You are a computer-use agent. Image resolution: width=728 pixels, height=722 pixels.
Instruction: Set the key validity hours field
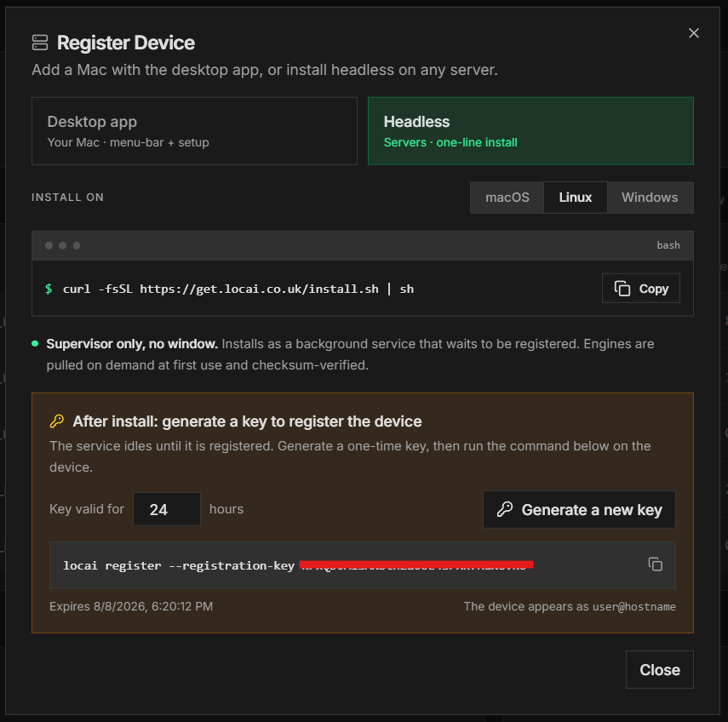[x=167, y=509]
